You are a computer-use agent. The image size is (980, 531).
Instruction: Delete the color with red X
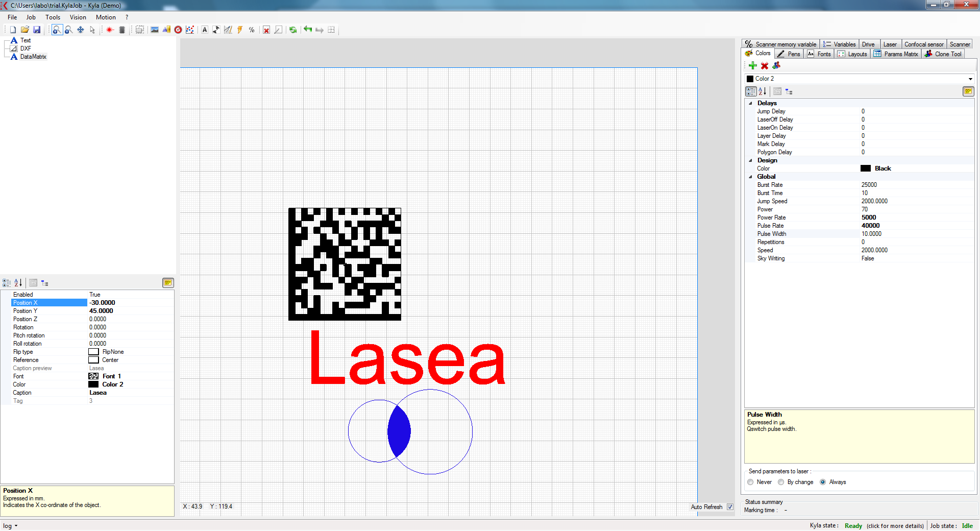765,65
